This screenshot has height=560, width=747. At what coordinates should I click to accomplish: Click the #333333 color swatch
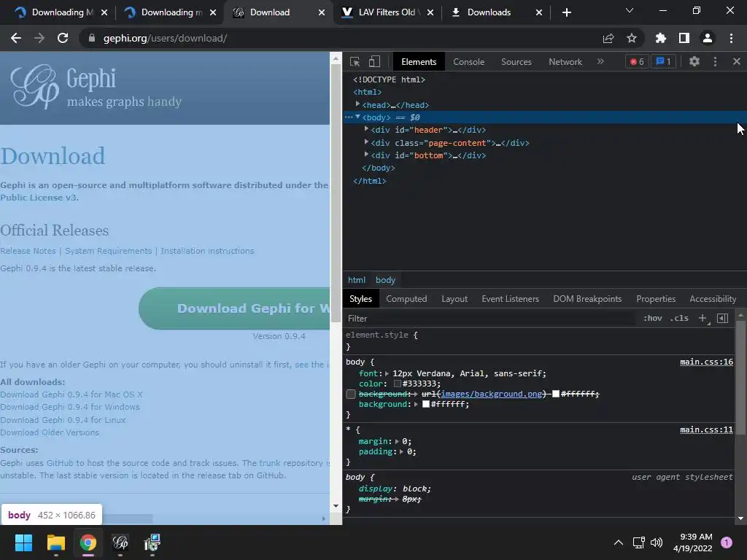(398, 384)
